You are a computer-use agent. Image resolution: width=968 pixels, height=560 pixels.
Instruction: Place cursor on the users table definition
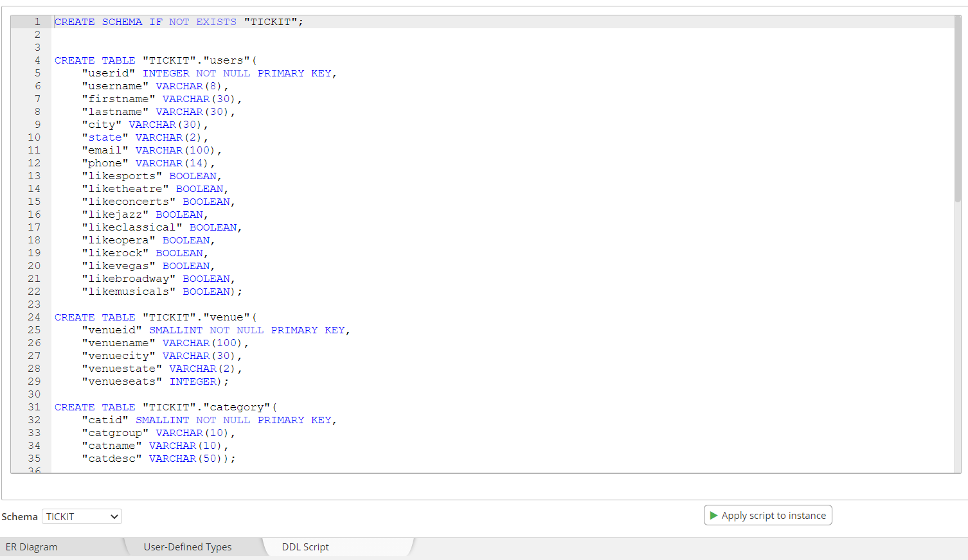tap(154, 60)
